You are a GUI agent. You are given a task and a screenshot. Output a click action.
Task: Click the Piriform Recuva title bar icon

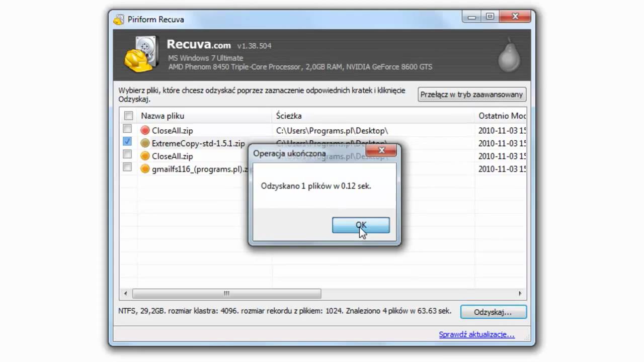pyautogui.click(x=119, y=20)
